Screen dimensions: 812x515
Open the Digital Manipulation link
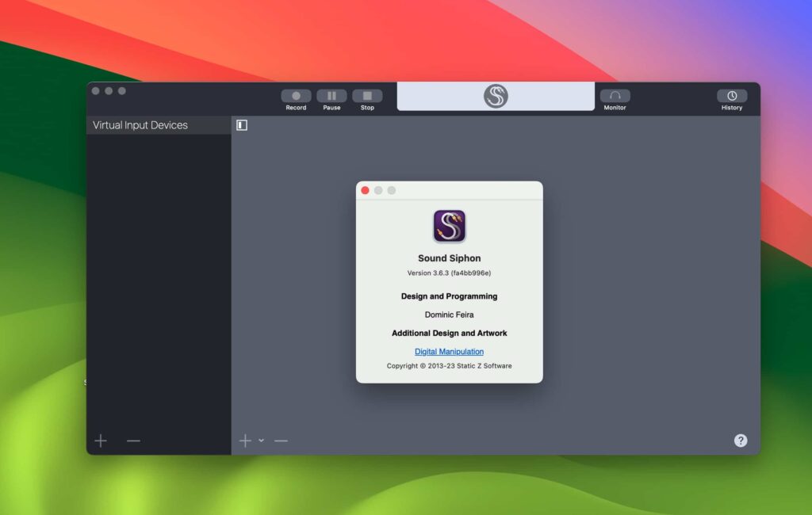pyautogui.click(x=449, y=351)
